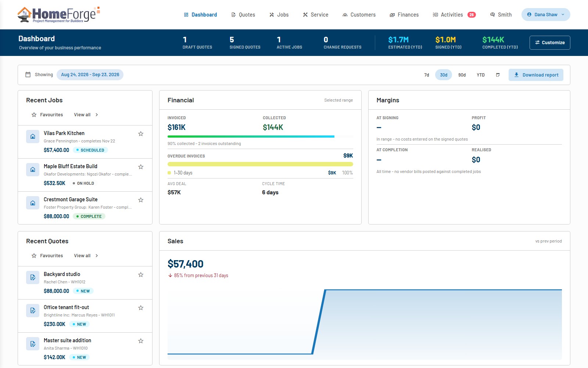This screenshot has height=368, width=588.
Task: Star Office tenant fit-out quote
Action: 141,308
